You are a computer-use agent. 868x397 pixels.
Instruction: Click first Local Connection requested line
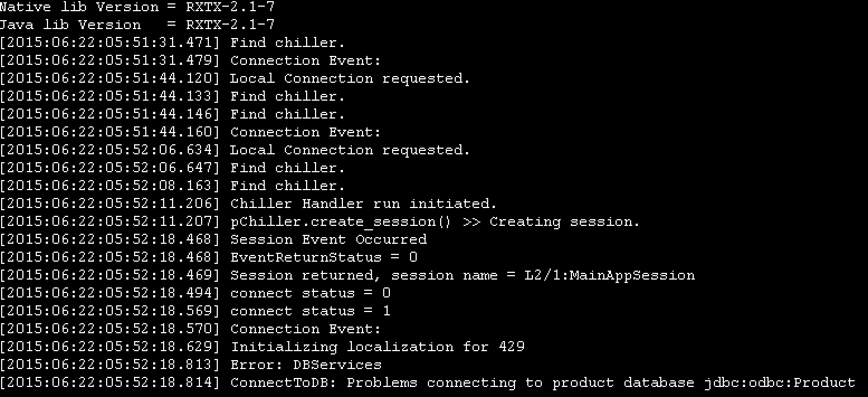pos(235,79)
